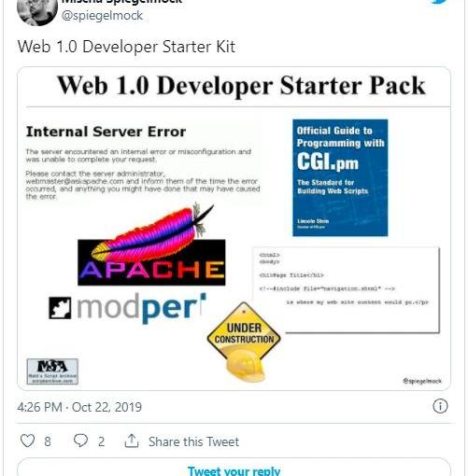Open the 4:26 PM Oct 22, 2019 timestamp
The width and height of the screenshot is (468, 476).
pos(79,407)
